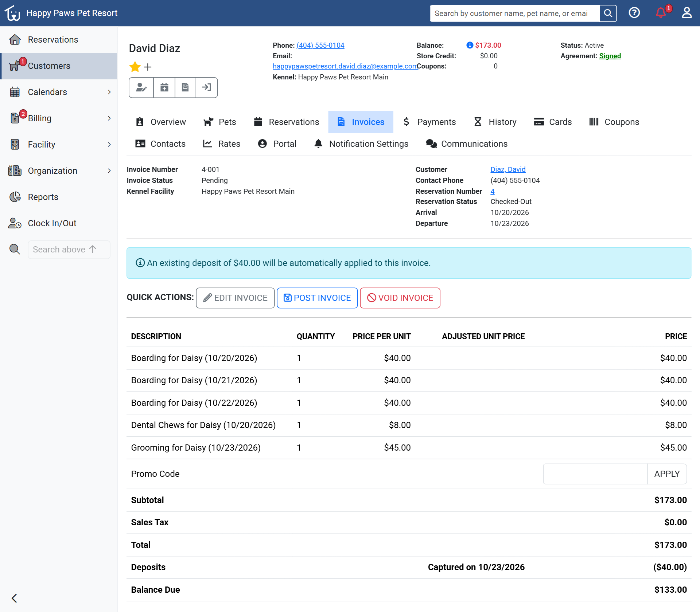Click the customer check-in arrow icon
700x612 pixels.
207,87
